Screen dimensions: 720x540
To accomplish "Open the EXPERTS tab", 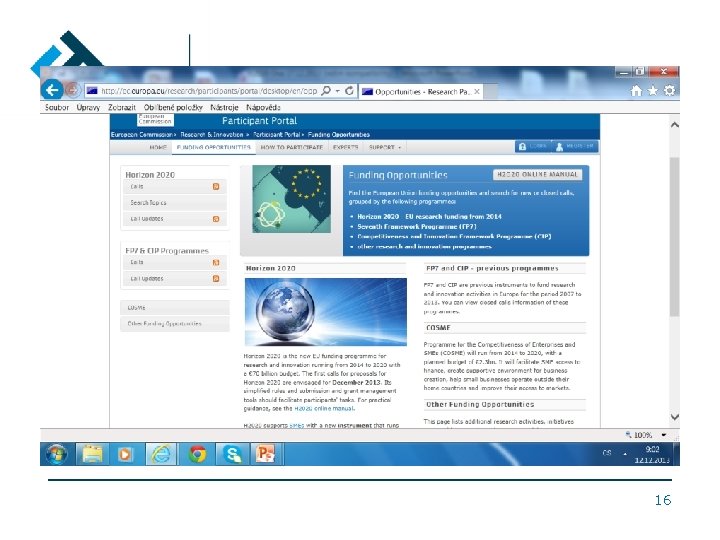I will [x=345, y=147].
